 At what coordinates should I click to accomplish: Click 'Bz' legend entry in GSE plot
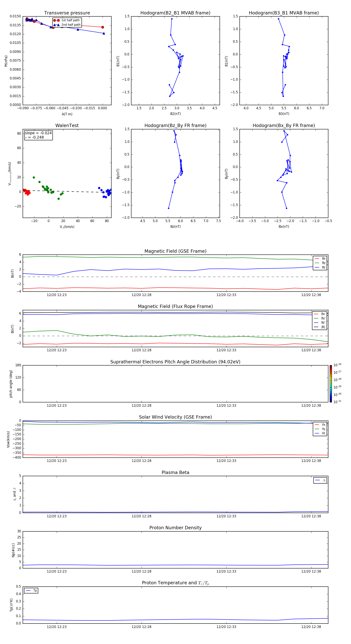[320, 267]
